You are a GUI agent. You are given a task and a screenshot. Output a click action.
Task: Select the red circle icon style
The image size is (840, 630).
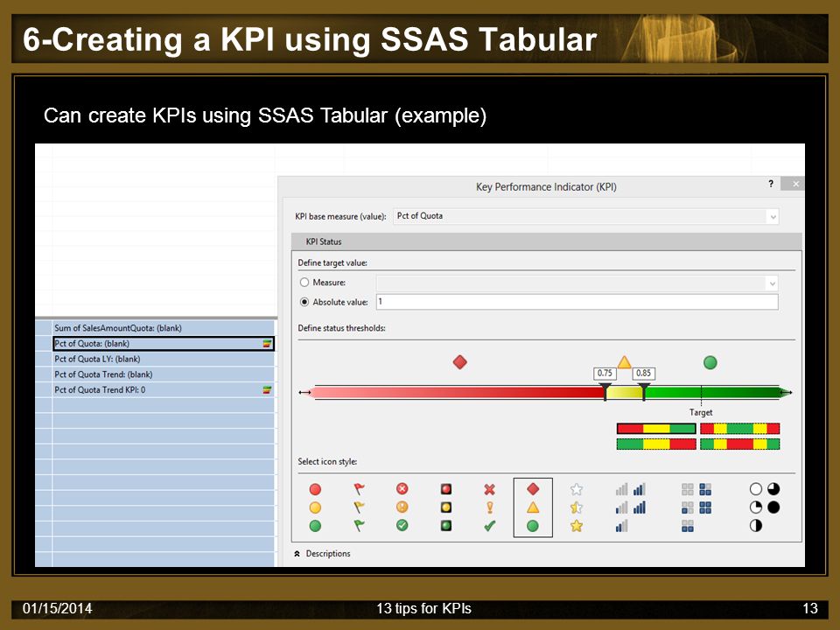(x=315, y=489)
